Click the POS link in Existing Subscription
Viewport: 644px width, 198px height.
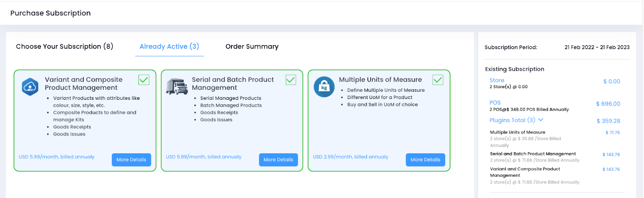[495, 103]
